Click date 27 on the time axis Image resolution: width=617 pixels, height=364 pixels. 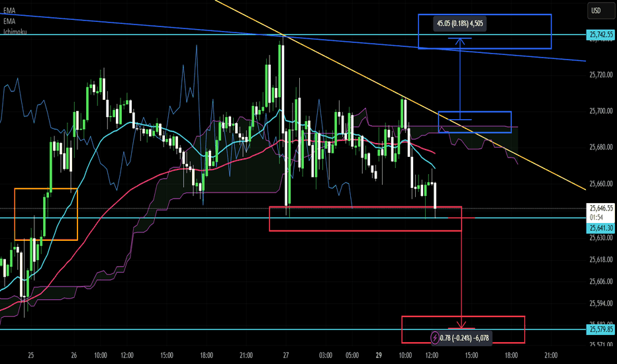click(285, 355)
